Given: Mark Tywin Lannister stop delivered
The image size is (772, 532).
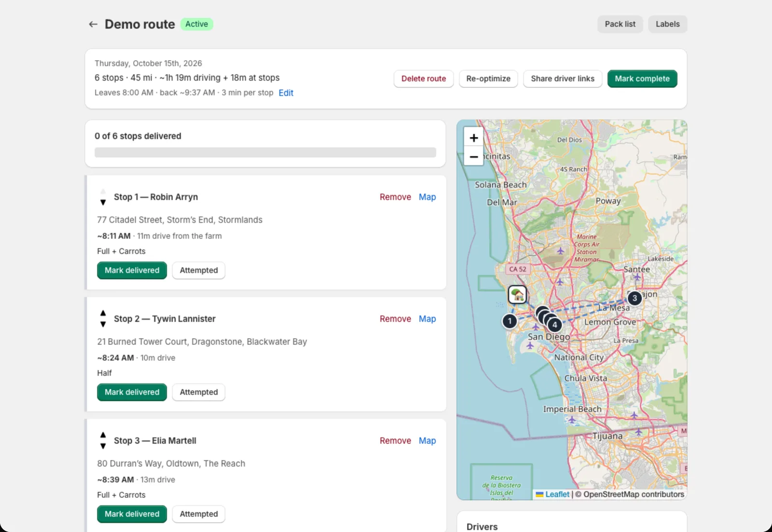Looking at the screenshot, I should coord(132,392).
